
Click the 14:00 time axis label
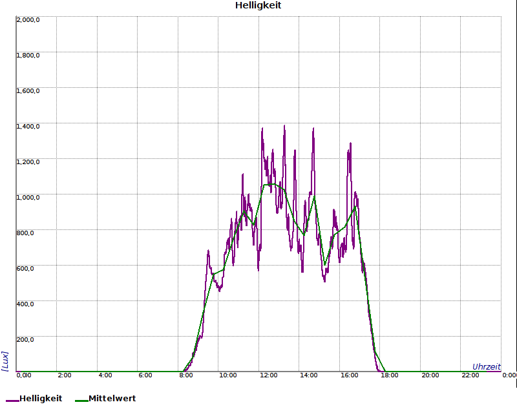tap(309, 375)
